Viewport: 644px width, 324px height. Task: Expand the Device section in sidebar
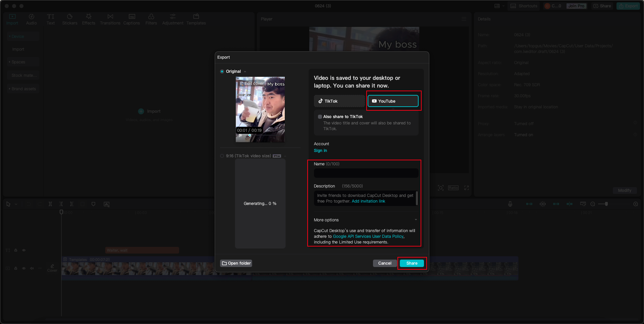23,37
